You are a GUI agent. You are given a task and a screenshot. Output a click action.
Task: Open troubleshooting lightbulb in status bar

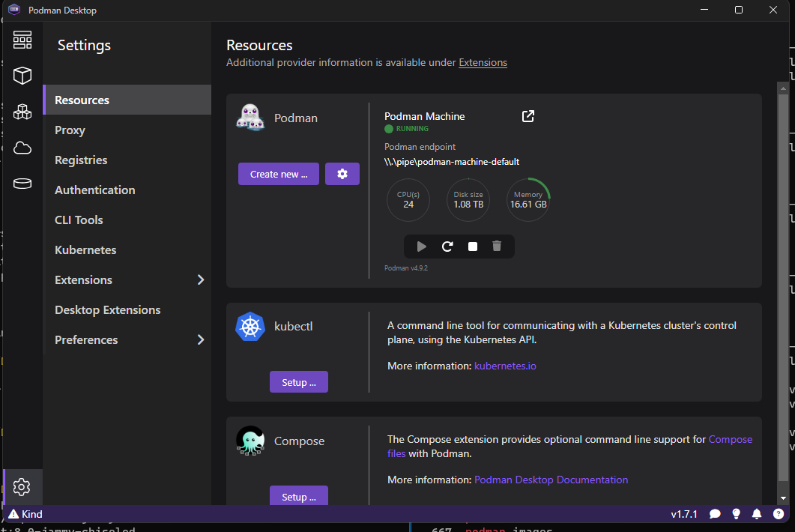tap(736, 514)
